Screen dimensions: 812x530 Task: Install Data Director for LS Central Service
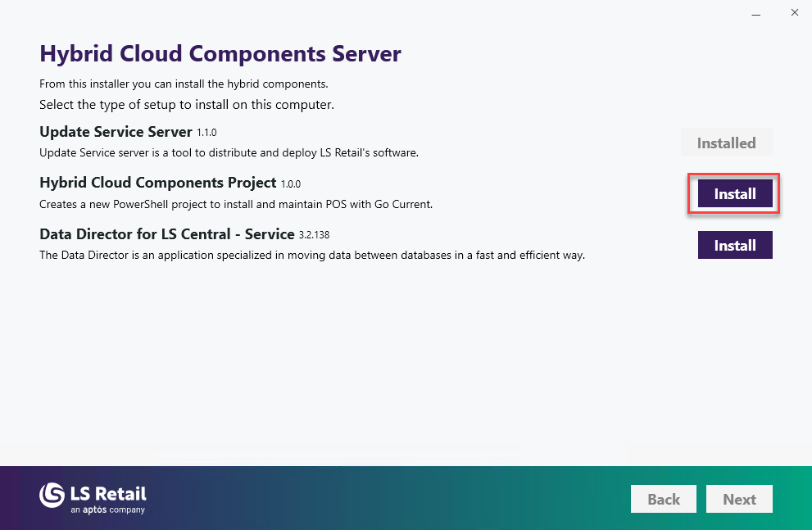(735, 245)
